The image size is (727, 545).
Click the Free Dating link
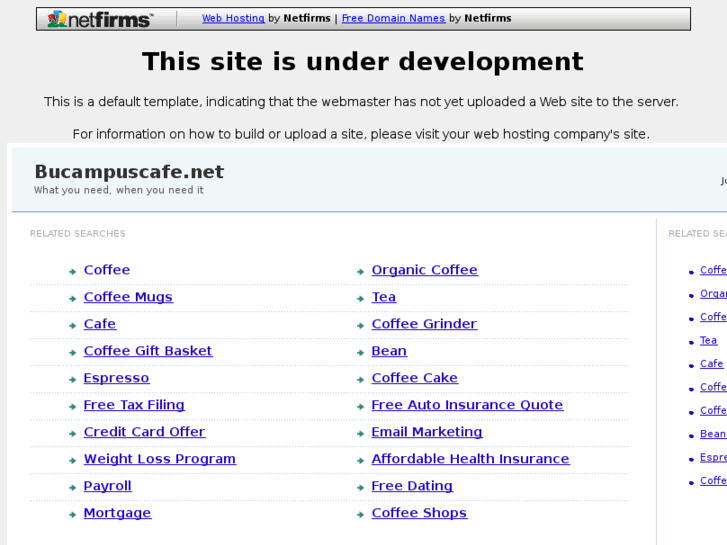tap(412, 486)
